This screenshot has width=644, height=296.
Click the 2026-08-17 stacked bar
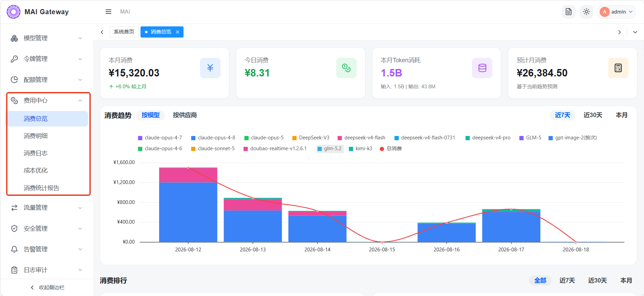511,226
